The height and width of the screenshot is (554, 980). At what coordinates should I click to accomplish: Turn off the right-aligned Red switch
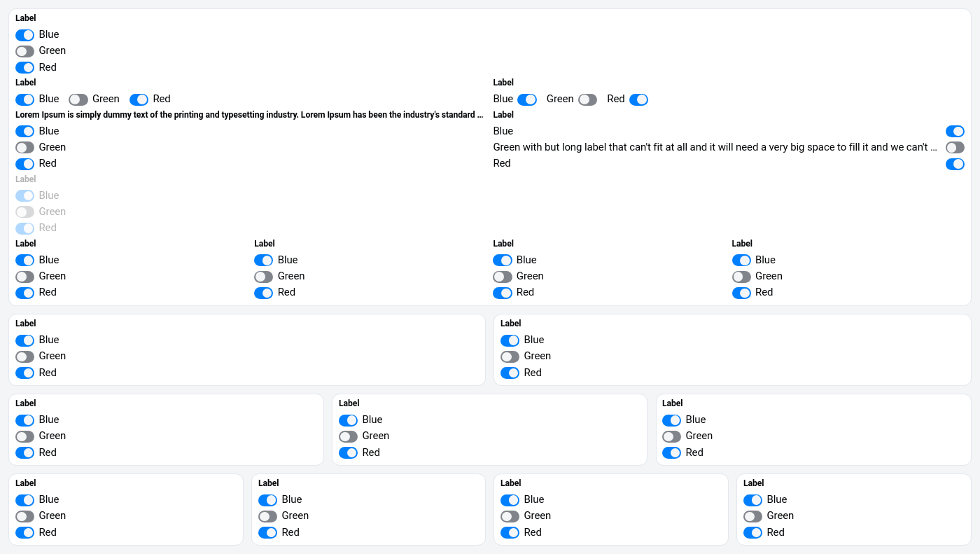[x=955, y=164]
